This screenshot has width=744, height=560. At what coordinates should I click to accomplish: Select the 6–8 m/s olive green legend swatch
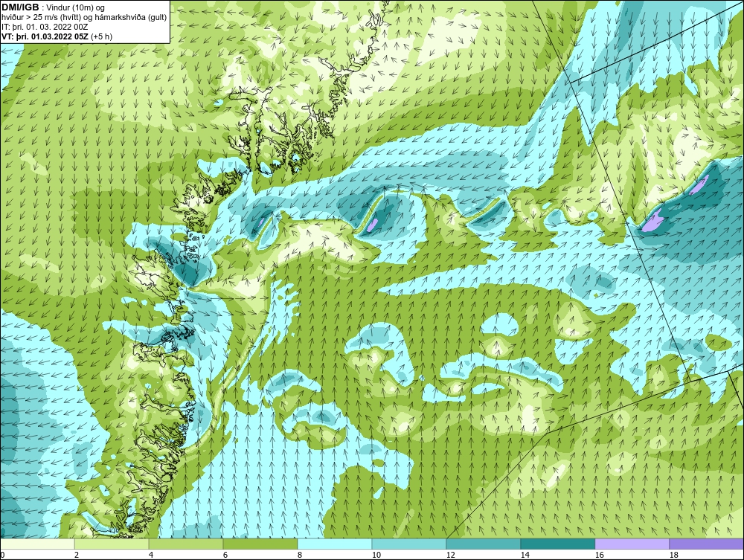click(260, 544)
